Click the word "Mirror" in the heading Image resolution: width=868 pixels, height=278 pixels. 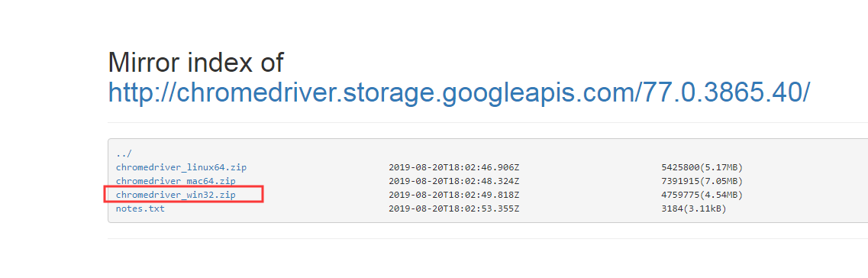pos(144,62)
